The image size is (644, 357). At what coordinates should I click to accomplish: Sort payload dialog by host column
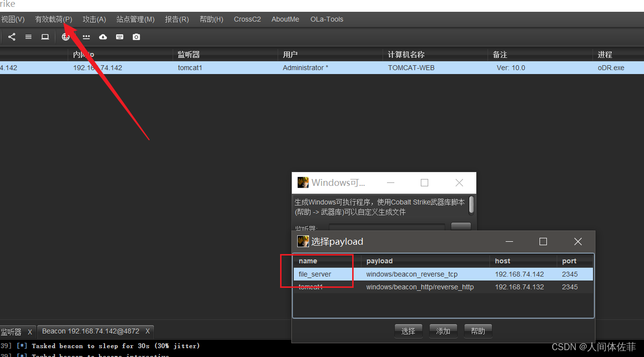point(522,261)
